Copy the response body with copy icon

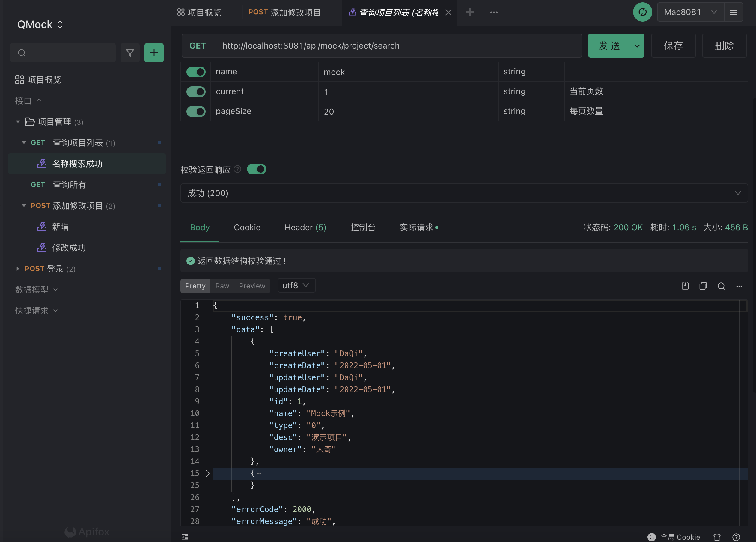pyautogui.click(x=703, y=286)
